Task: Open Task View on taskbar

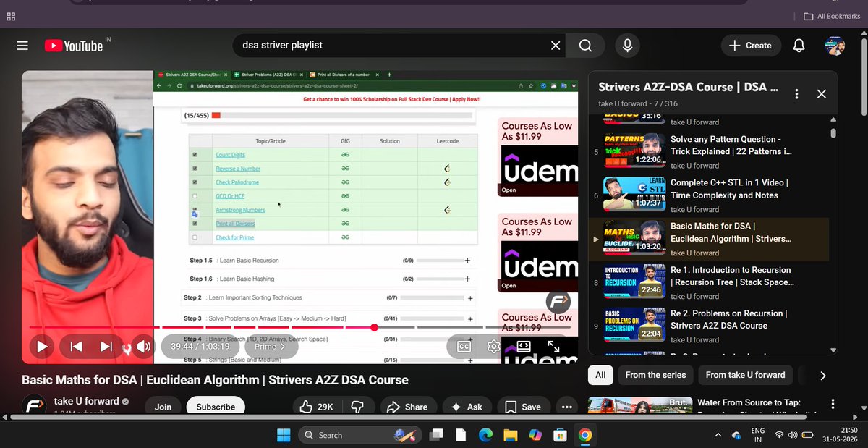Action: click(435, 435)
